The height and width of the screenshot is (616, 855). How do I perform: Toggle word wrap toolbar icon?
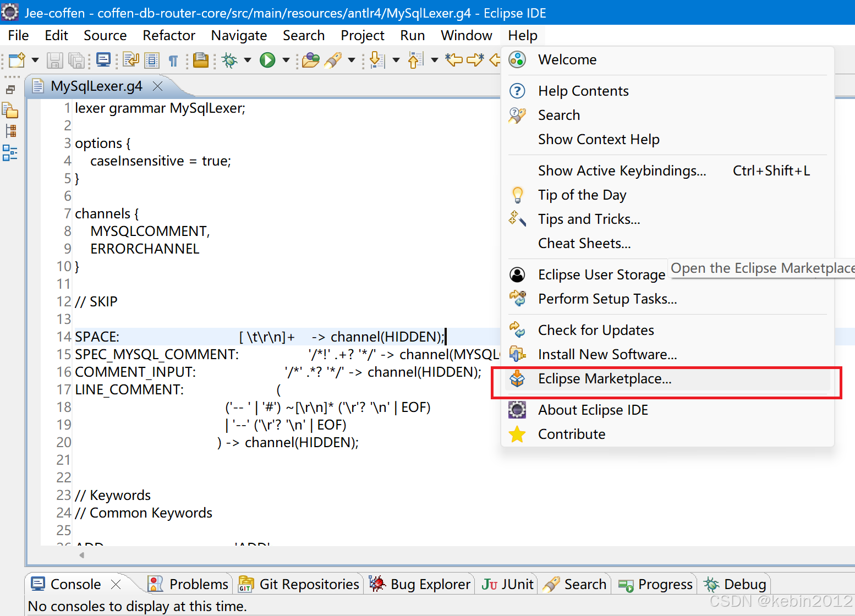pos(131,59)
